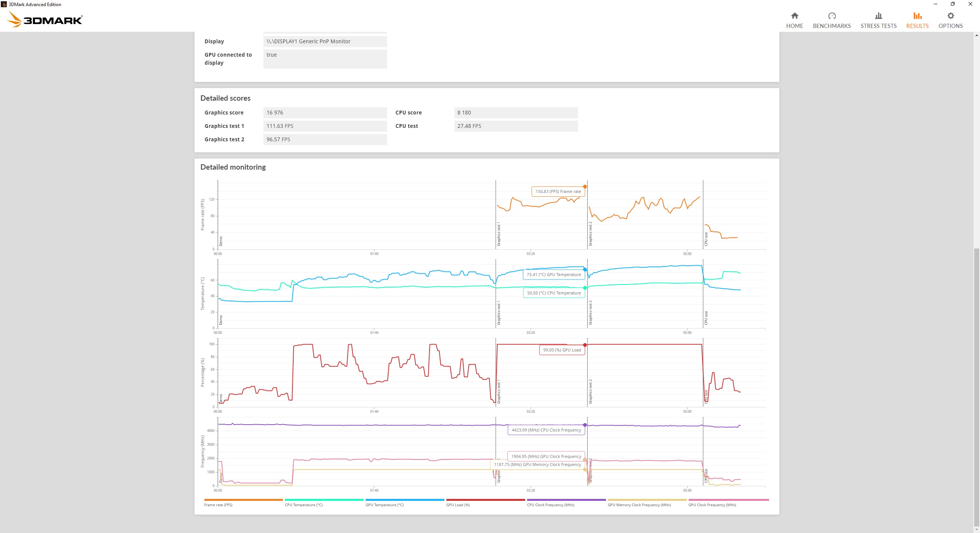Select the STRESS TESTS tab label
Image resolution: width=980 pixels, height=533 pixels.
coord(878,26)
